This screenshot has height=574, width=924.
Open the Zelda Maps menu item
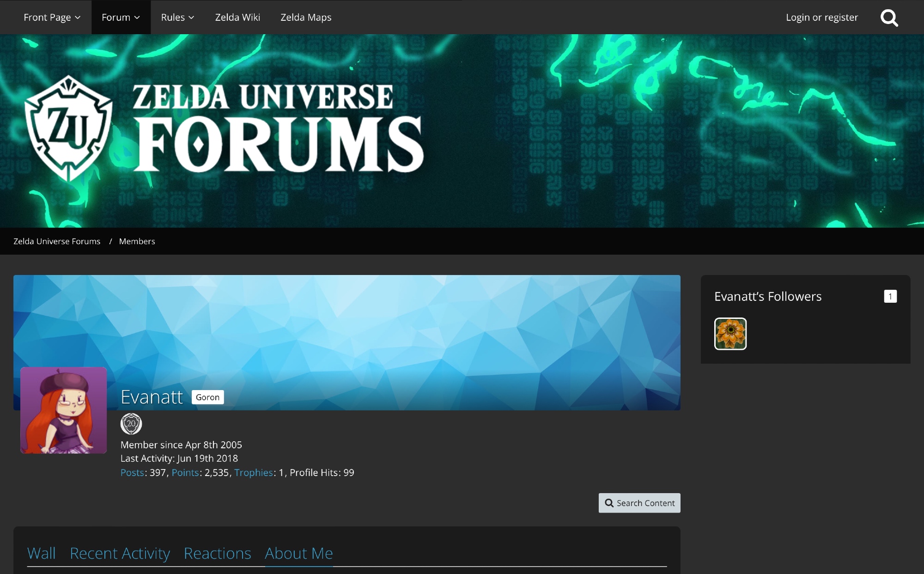click(x=306, y=18)
